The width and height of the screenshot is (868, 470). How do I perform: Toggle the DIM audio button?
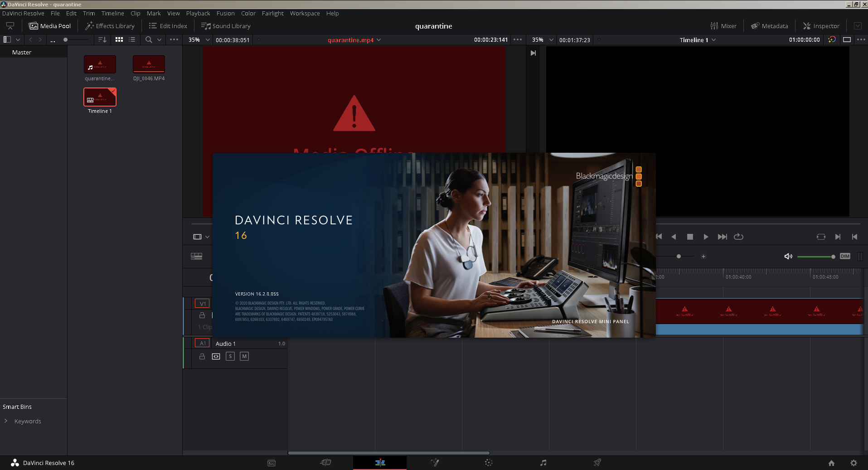(845, 257)
